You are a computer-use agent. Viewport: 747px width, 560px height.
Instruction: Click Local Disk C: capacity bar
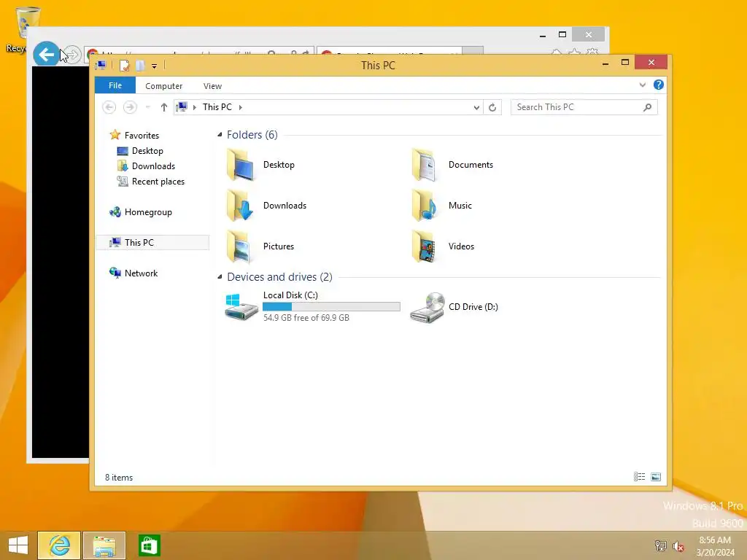click(x=332, y=307)
